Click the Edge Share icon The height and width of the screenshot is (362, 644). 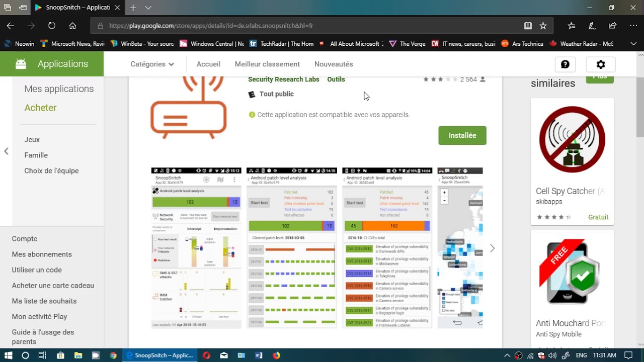pos(612,26)
